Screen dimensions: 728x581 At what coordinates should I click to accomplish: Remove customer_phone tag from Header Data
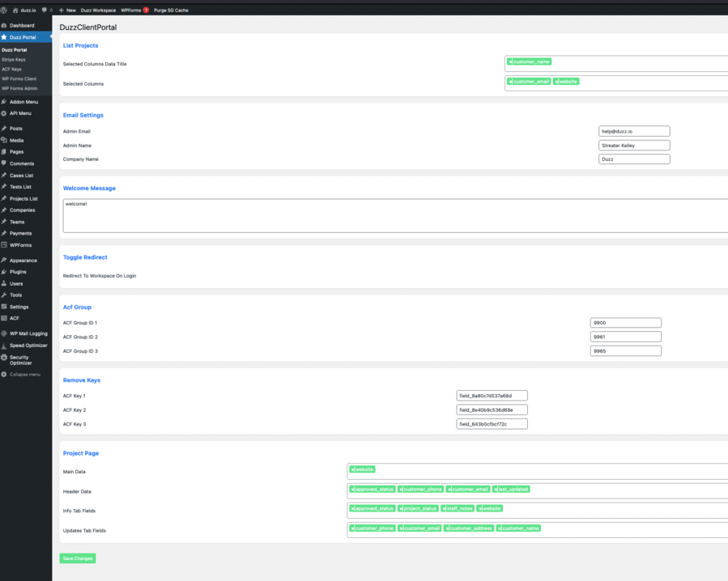click(401, 489)
